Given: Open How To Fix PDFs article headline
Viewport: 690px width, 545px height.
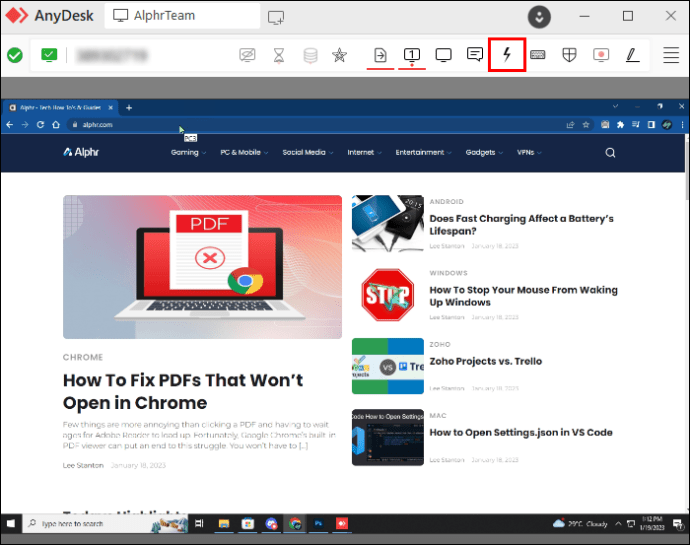Looking at the screenshot, I should 183,391.
